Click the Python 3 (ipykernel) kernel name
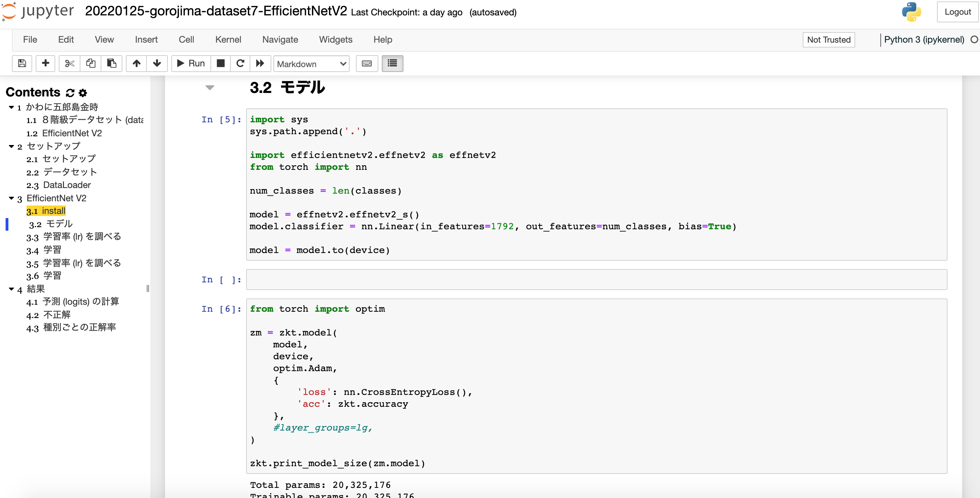 pos(924,39)
